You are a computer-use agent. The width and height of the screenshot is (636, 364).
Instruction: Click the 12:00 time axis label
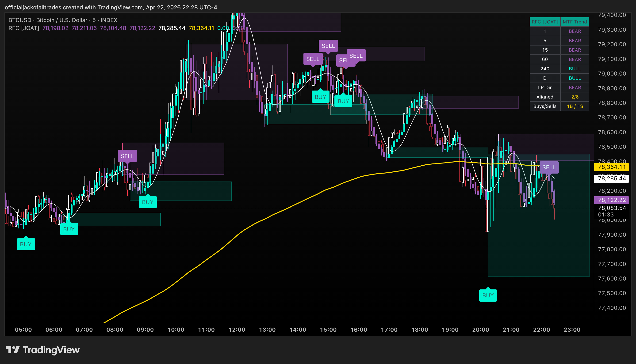[x=237, y=330]
